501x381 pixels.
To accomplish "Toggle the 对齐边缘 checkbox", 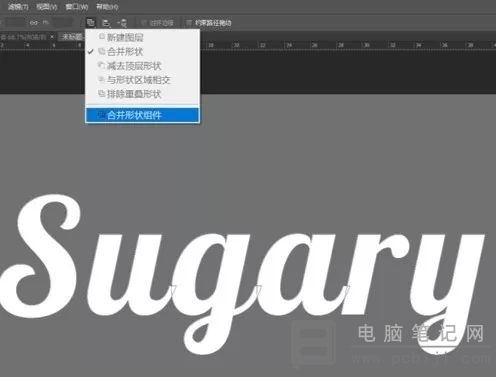I will coord(144,23).
